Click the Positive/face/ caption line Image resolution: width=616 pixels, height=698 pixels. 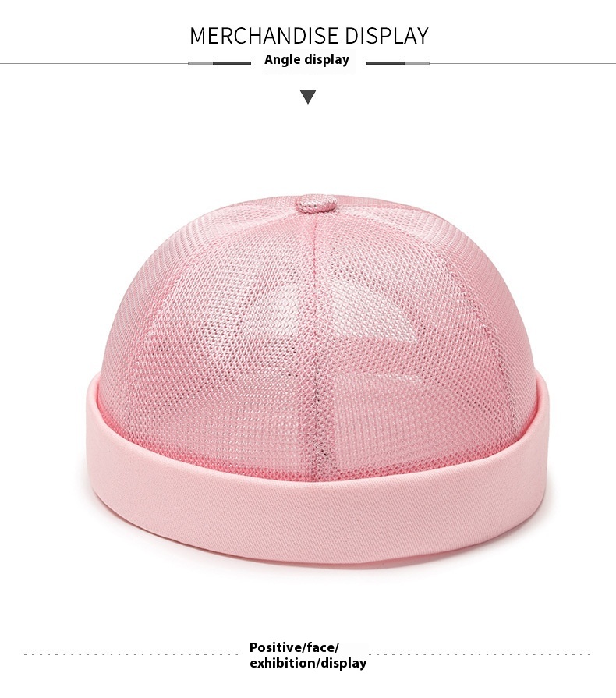click(x=294, y=647)
